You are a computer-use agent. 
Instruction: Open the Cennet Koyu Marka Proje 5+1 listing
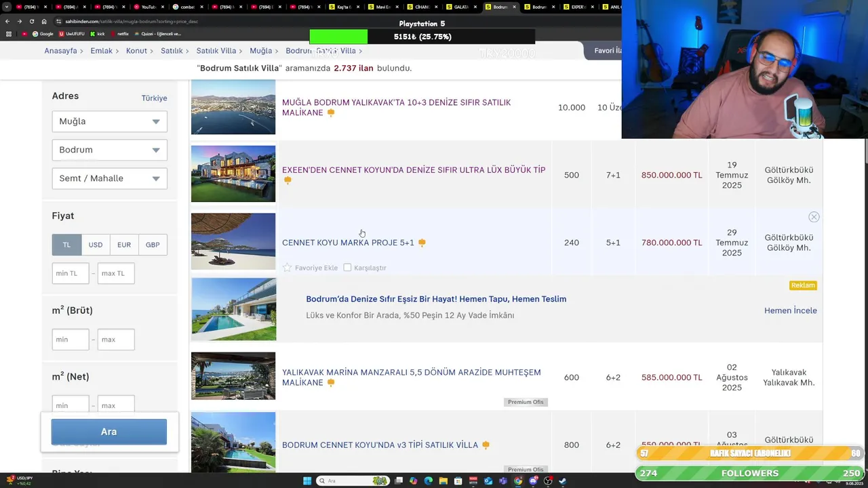coord(348,243)
